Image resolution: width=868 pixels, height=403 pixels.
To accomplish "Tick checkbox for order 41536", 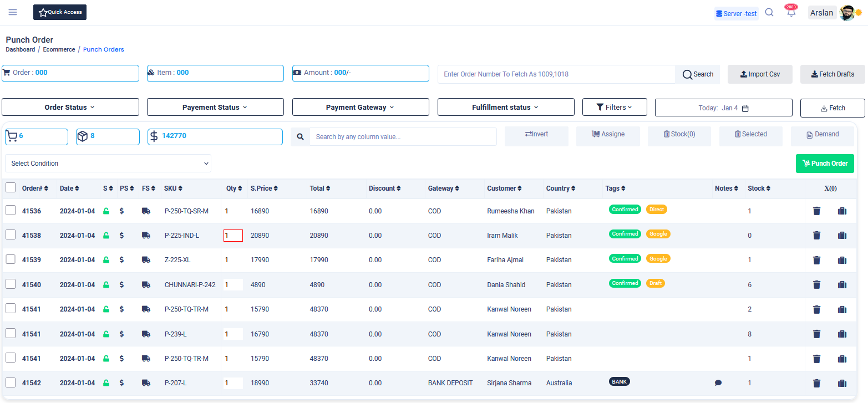I will click(11, 211).
